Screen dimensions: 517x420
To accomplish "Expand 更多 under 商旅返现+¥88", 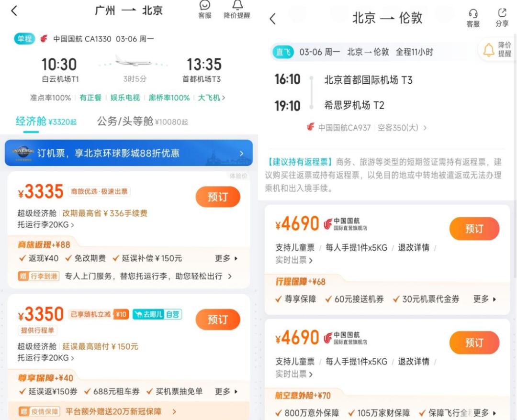I will (226, 258).
